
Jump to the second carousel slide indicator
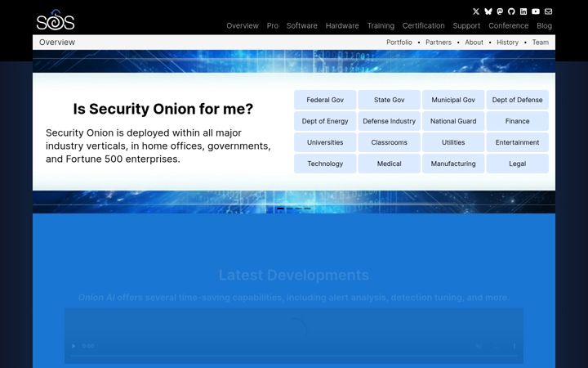point(289,209)
